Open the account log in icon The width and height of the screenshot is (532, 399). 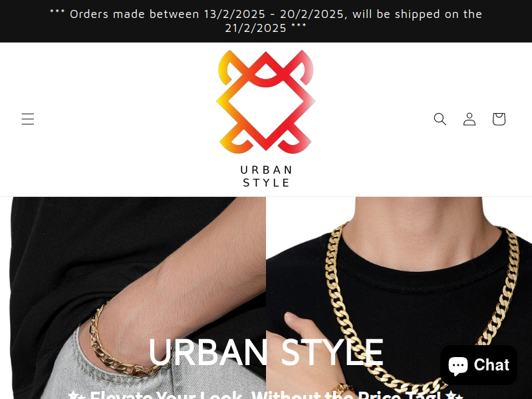click(469, 119)
